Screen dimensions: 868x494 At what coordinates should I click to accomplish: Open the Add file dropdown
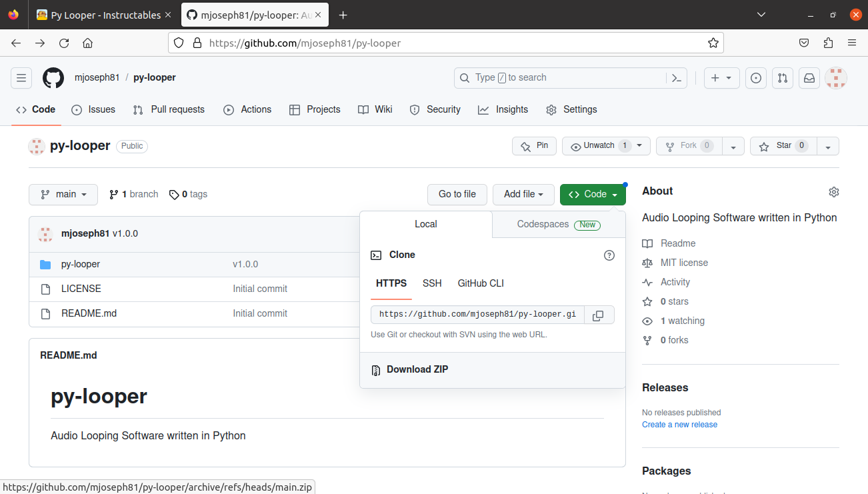[x=523, y=194]
